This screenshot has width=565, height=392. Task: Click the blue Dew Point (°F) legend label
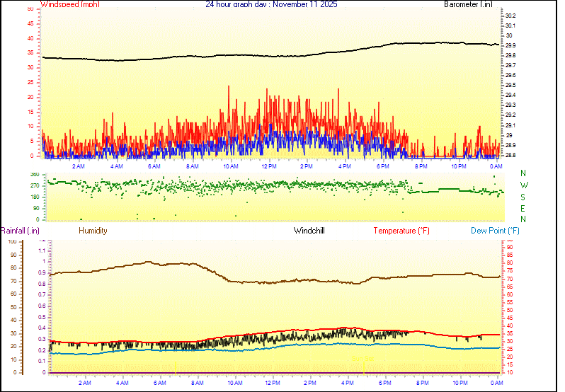click(496, 231)
